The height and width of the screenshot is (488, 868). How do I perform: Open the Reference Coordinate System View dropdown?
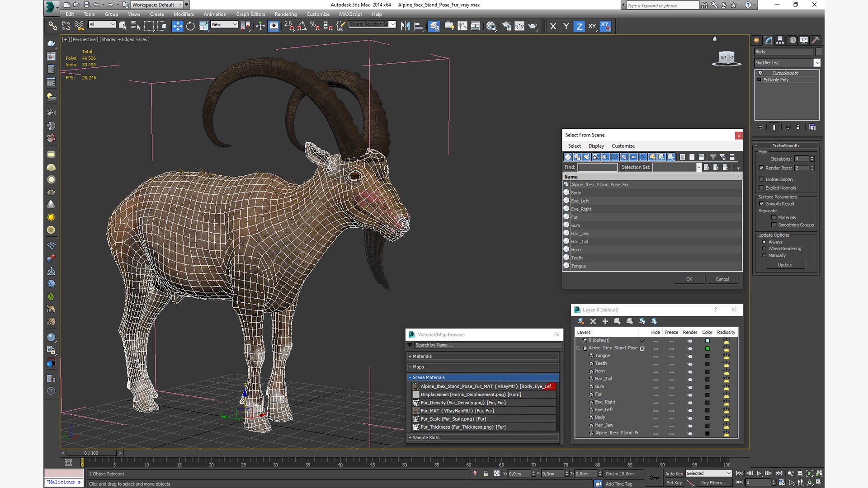(x=224, y=24)
